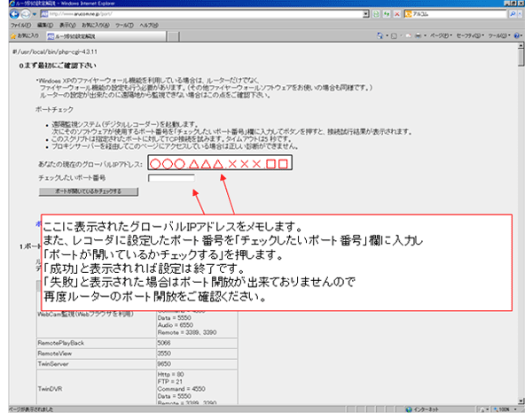Open the ツール command bar dropdown

(499, 36)
